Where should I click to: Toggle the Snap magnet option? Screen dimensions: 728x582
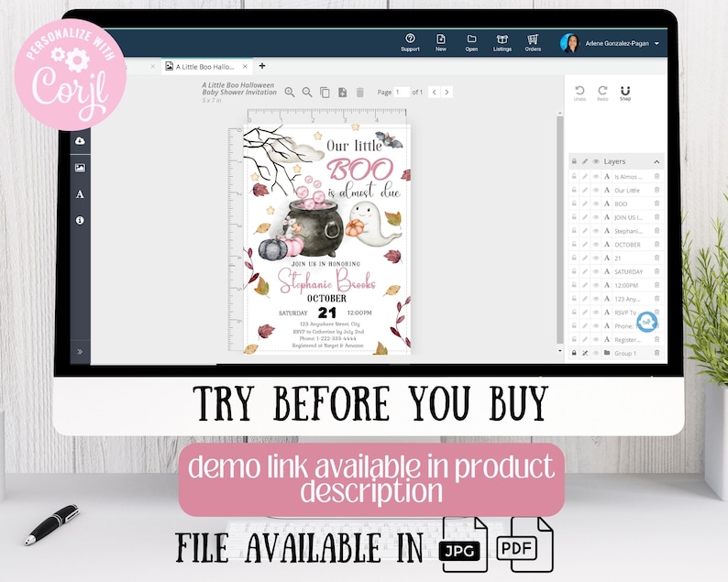(625, 93)
